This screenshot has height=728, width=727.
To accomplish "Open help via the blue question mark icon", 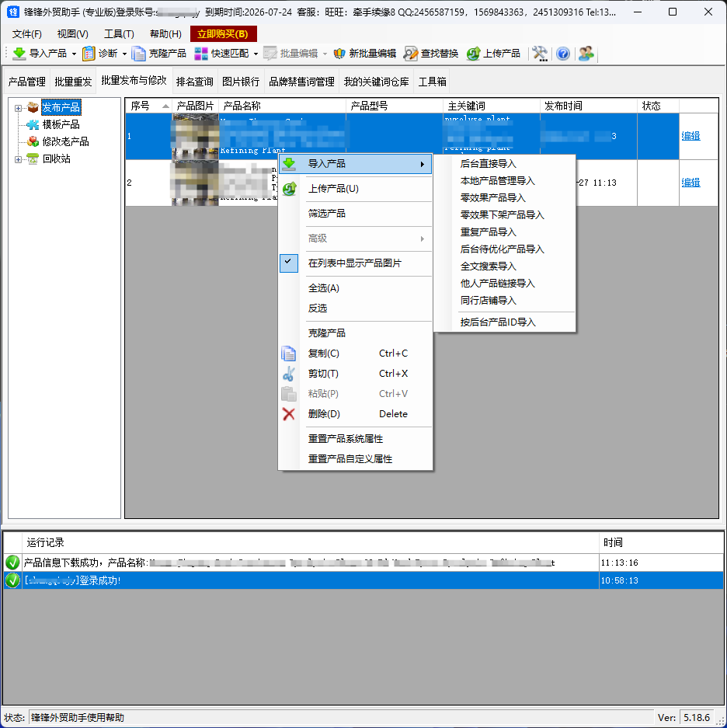I will 563,54.
